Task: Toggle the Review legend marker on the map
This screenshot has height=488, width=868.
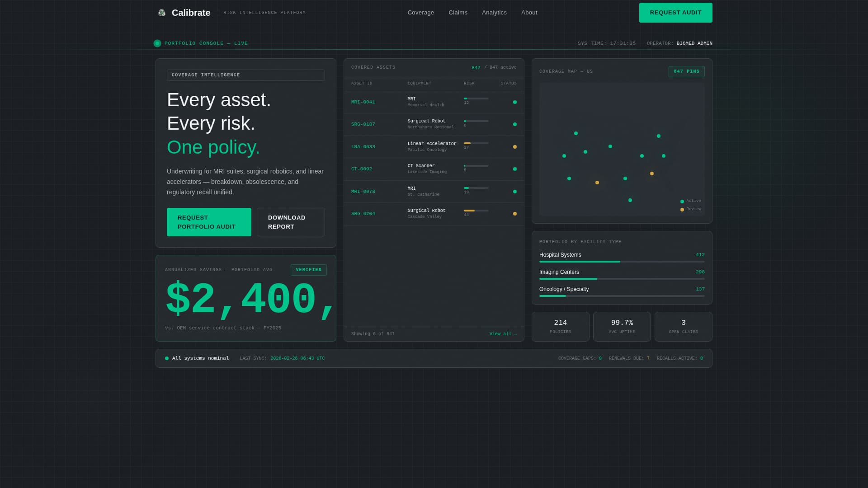Action: point(682,209)
